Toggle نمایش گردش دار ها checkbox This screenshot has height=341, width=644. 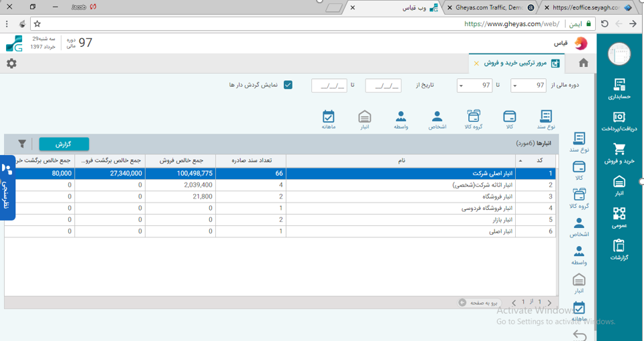point(288,85)
